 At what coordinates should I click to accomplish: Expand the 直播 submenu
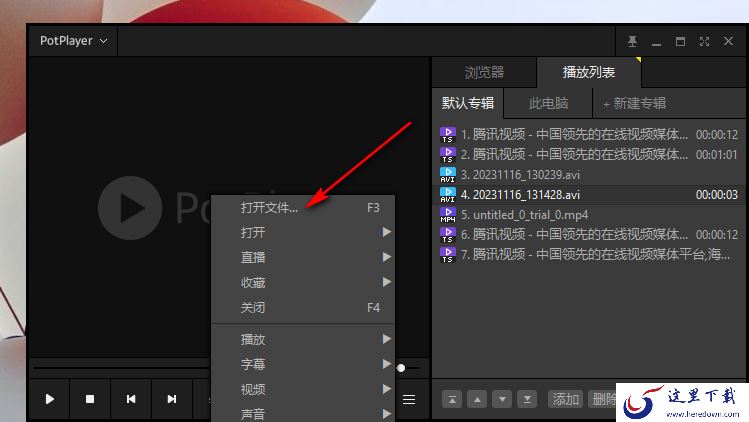tap(303, 258)
